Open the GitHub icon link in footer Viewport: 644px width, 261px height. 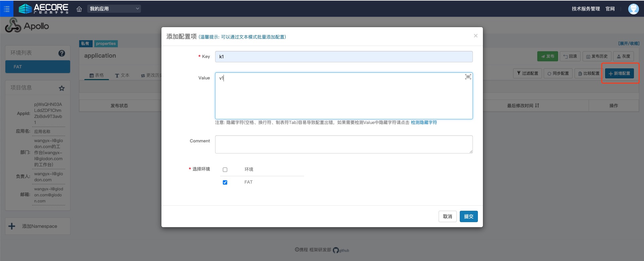(336, 250)
